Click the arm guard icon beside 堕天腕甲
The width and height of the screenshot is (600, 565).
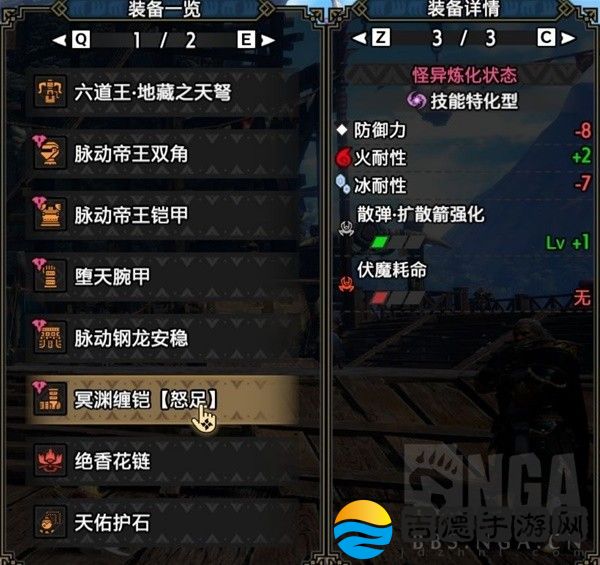click(50, 276)
